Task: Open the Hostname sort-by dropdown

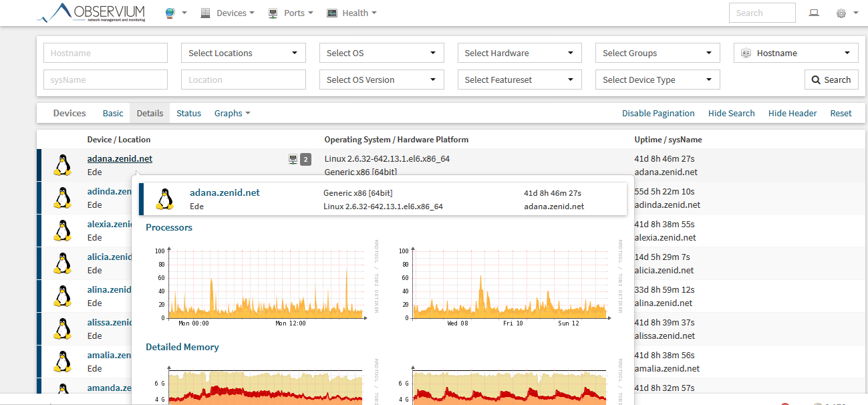Action: point(796,53)
